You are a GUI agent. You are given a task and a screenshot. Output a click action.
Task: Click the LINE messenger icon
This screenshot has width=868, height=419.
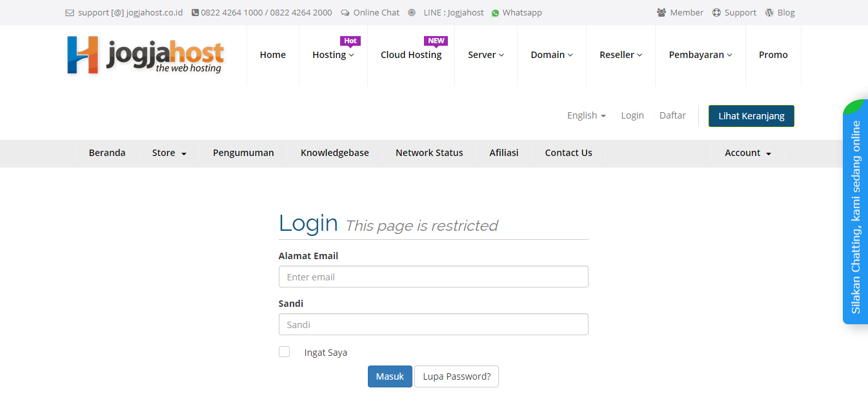(x=412, y=13)
